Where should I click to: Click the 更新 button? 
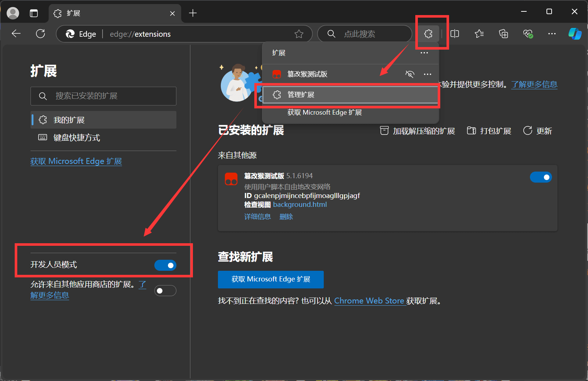[x=537, y=131]
